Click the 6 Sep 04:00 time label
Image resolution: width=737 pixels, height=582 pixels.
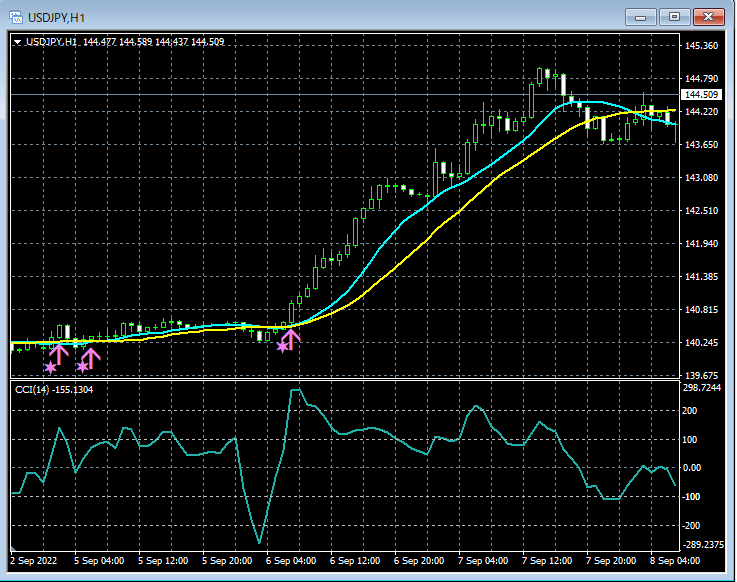point(291,560)
